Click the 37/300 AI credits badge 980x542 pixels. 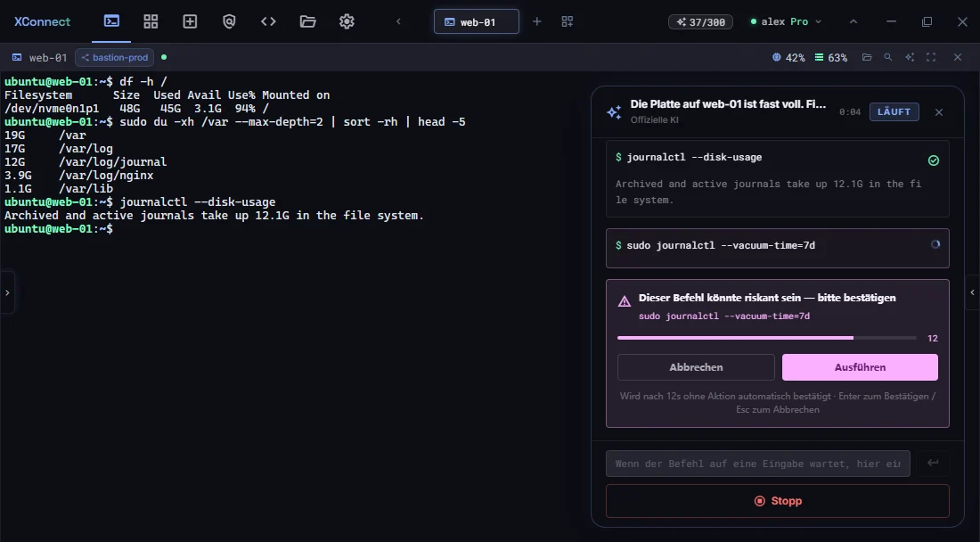(x=700, y=22)
